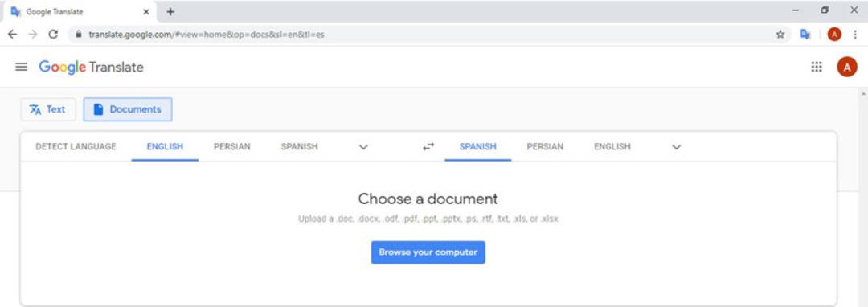Image resolution: width=868 pixels, height=307 pixels.
Task: Choose Persian as source language
Action: [232, 146]
